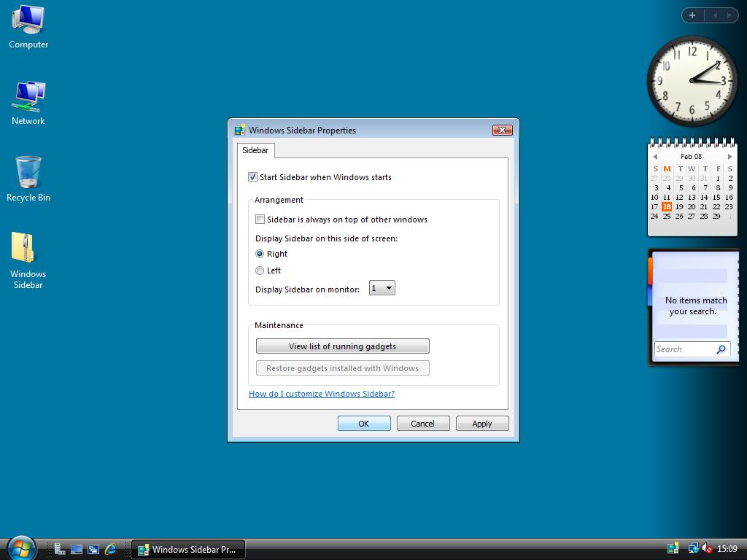747x560 pixels.
Task: Enable Sidebar always on top checkbox
Action: (260, 219)
